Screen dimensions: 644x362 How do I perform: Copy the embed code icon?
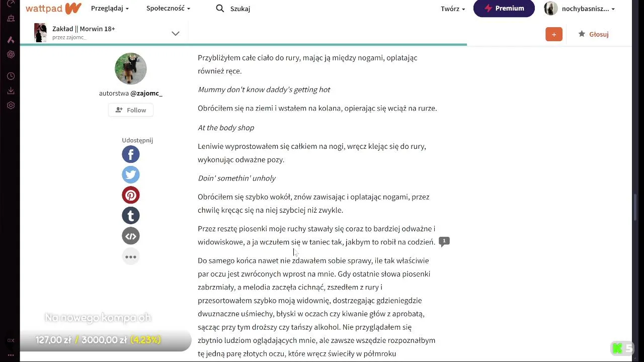(x=131, y=236)
